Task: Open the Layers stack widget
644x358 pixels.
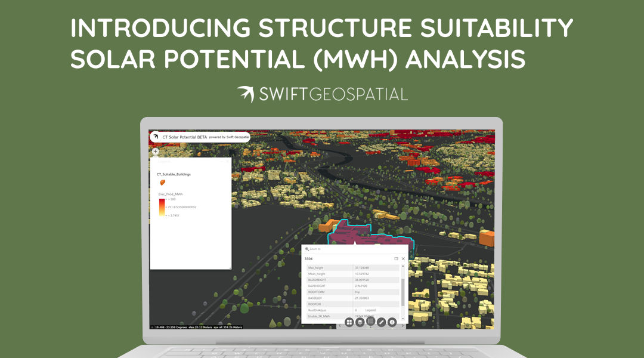Action: click(x=360, y=322)
